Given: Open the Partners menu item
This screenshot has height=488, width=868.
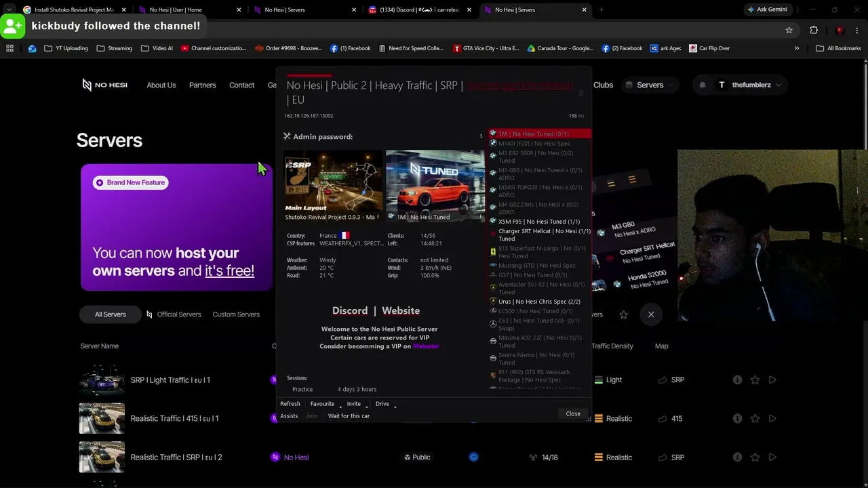Looking at the screenshot, I should pyautogui.click(x=203, y=85).
